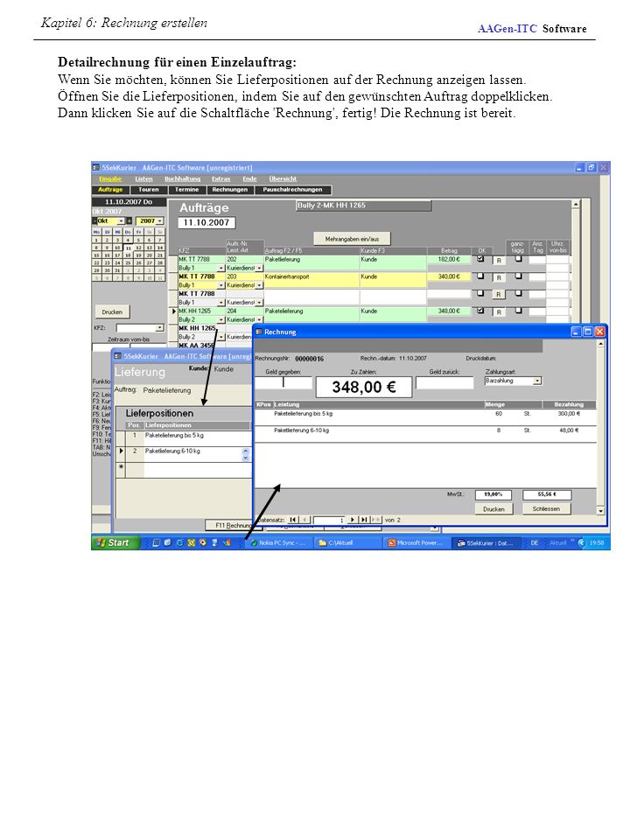Click the plus button right of month Okt

(x=129, y=220)
